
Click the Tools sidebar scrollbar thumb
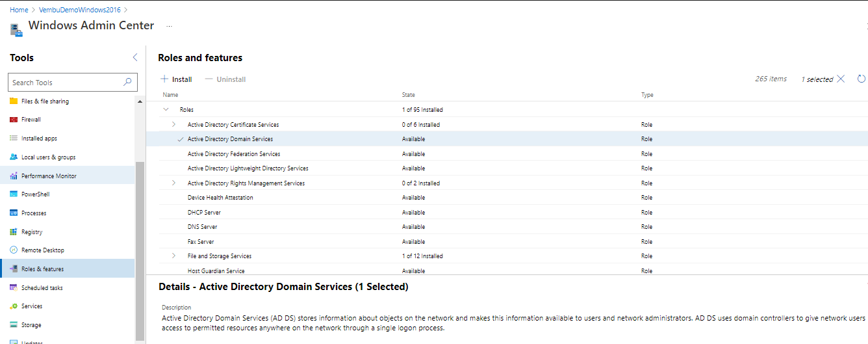pos(140,250)
